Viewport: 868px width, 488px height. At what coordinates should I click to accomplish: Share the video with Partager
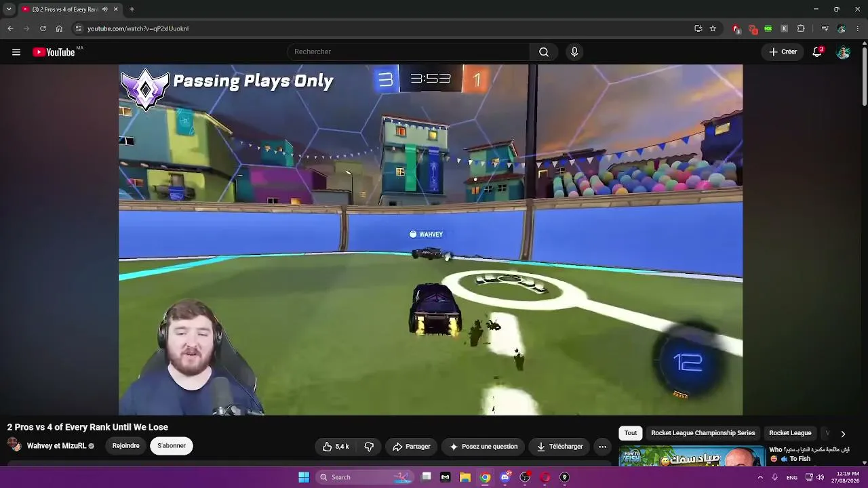coord(412,447)
